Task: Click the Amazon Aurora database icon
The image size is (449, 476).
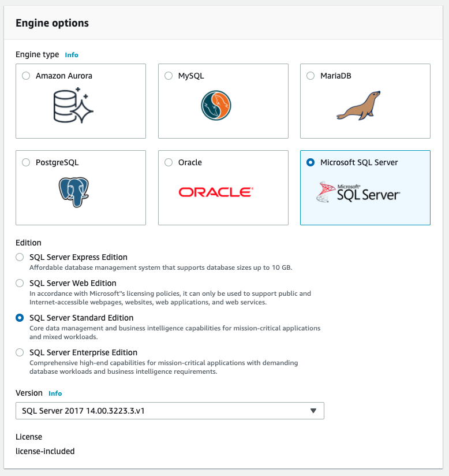Action: 73,105
